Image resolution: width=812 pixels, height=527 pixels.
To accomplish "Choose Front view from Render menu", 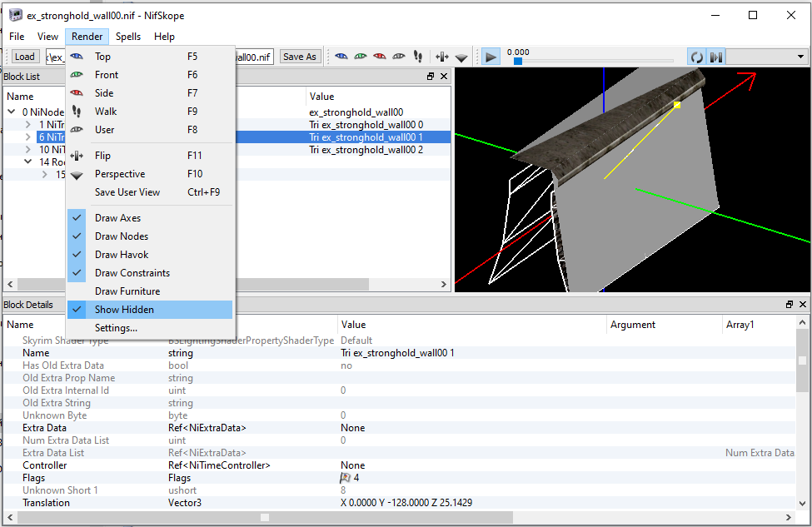I will pyautogui.click(x=150, y=75).
